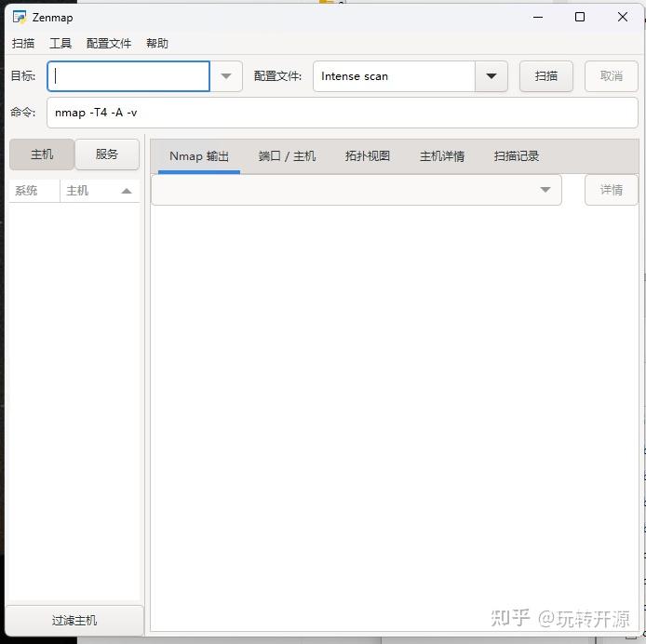Focus the 目标 target input field
The height and width of the screenshot is (644, 646).
coord(128,76)
